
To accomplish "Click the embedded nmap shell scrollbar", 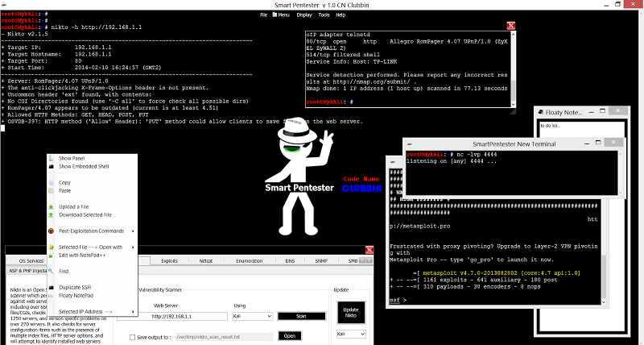I will [x=513, y=70].
